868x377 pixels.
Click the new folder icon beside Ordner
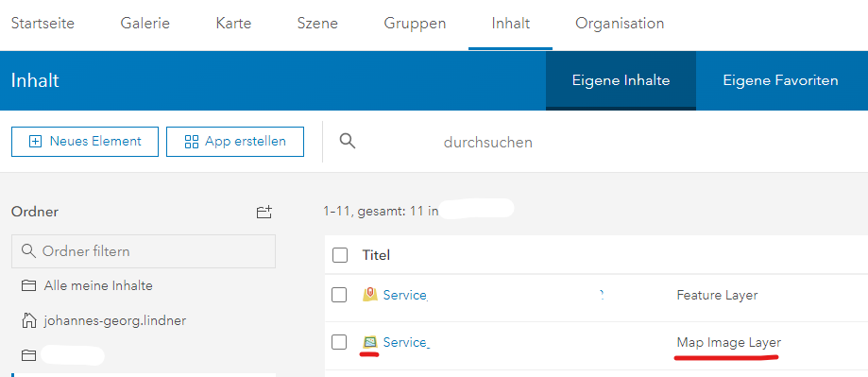point(264,212)
